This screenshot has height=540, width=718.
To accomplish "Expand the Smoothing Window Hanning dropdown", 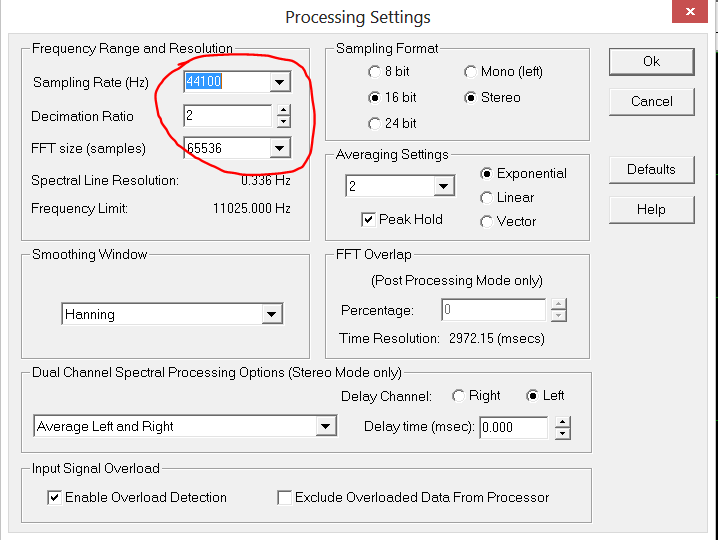I will [272, 314].
